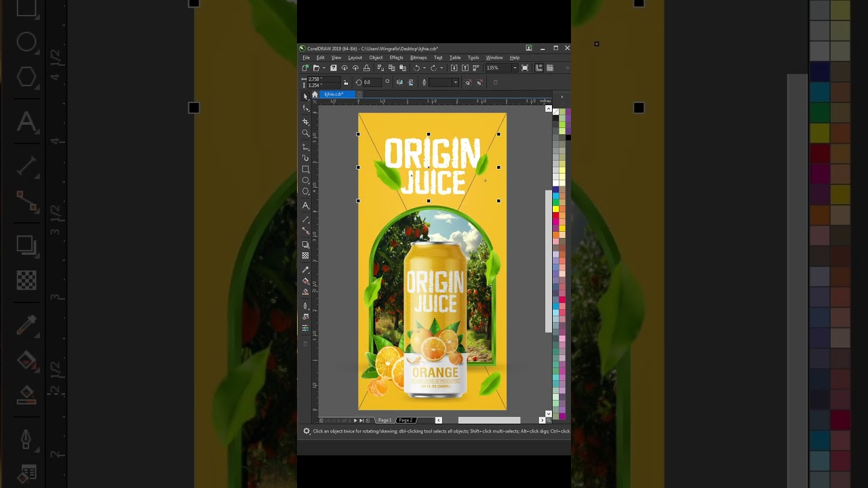Screen dimensions: 868x488
Task: Click the object width field 2.758
Action: coord(323,79)
